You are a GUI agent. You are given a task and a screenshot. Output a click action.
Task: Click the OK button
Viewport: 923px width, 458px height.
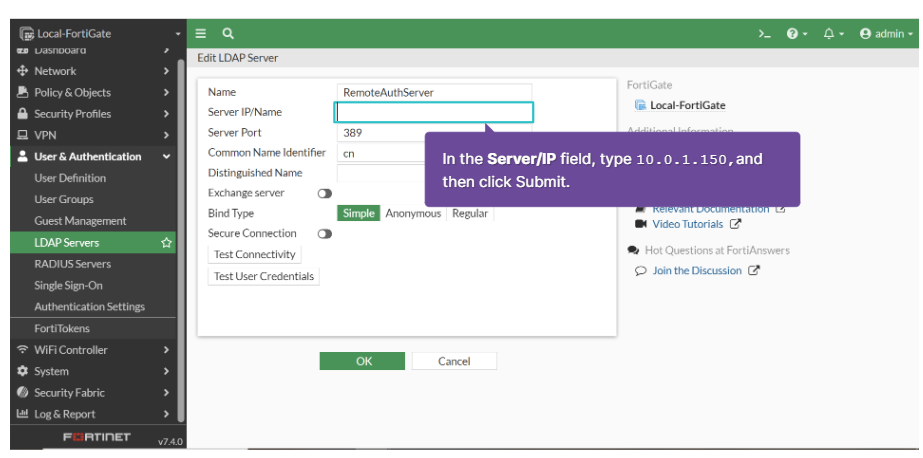362,361
